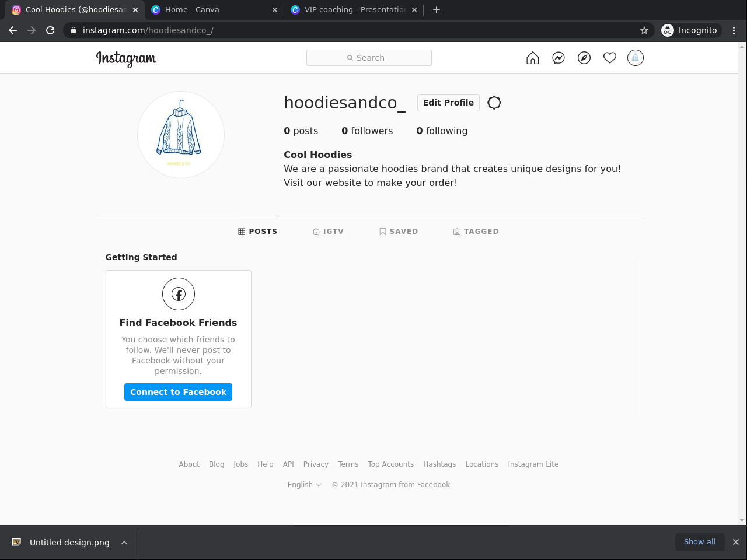Bookmark this page with star icon
The image size is (747, 560).
point(644,30)
